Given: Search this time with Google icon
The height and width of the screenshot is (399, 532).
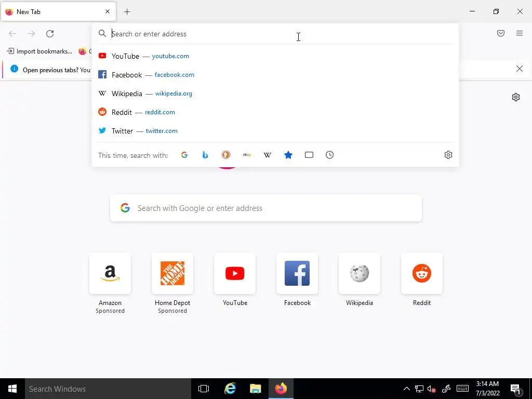Looking at the screenshot, I should [184, 155].
